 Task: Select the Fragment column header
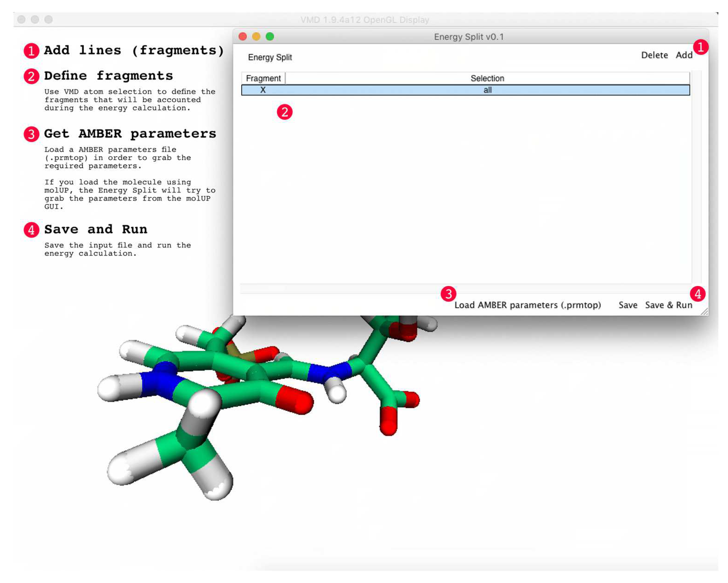coord(263,78)
